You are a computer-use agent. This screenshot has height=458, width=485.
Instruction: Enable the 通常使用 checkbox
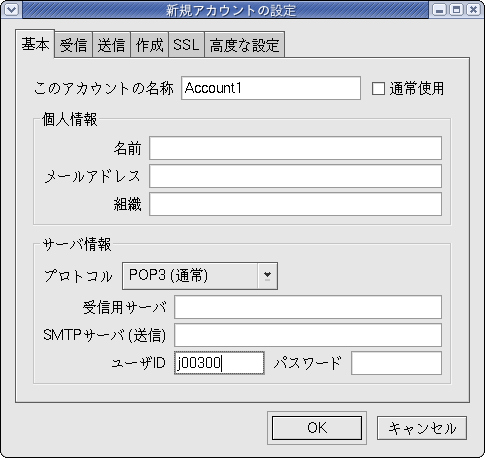(378, 89)
